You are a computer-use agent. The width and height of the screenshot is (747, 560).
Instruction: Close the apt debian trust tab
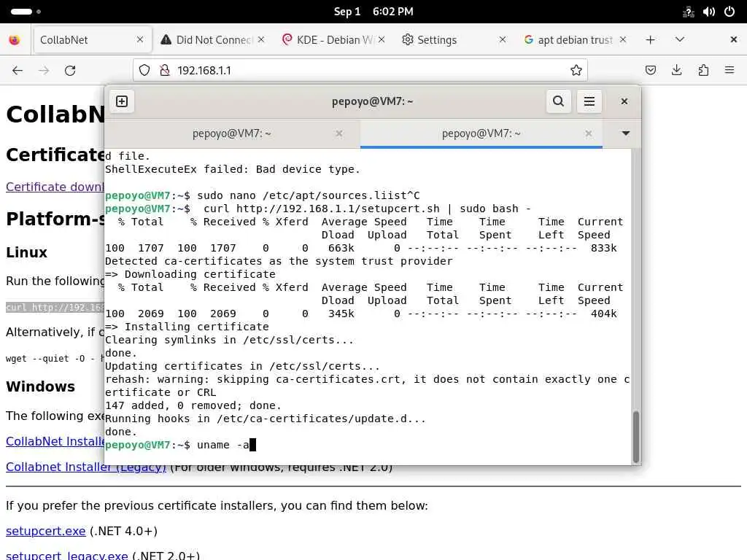pos(623,39)
